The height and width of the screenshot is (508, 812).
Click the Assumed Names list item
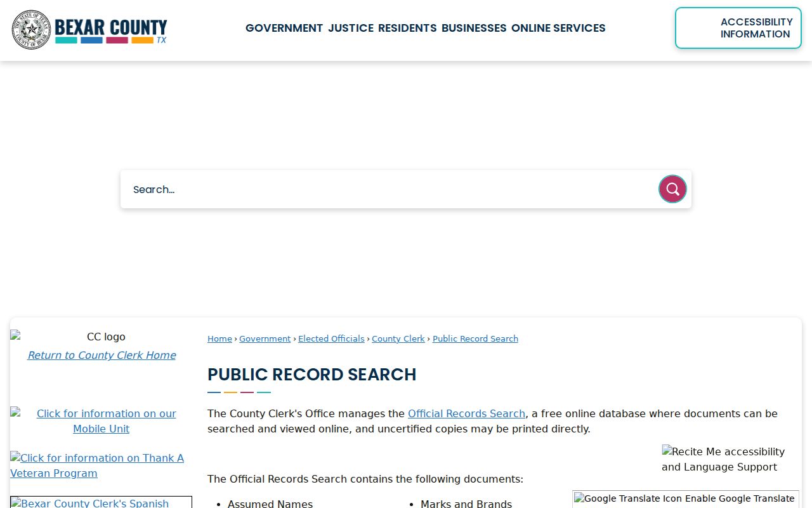click(270, 504)
